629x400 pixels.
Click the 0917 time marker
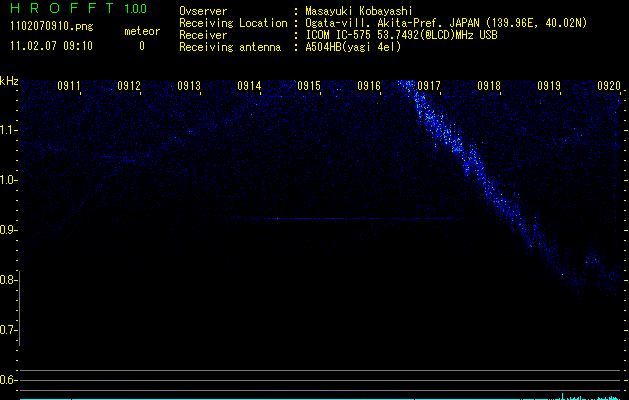[x=429, y=86]
